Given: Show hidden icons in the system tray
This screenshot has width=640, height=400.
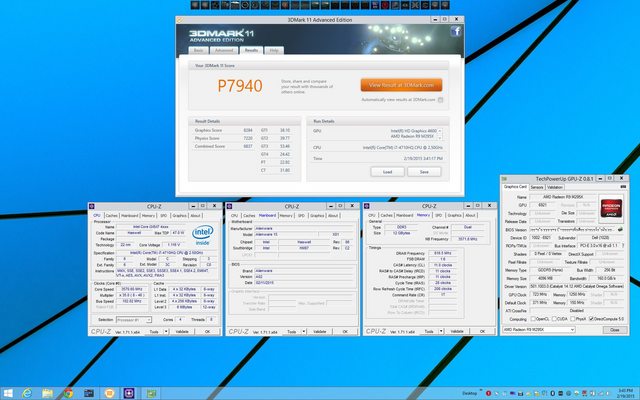Looking at the screenshot, I should pos(481,391).
